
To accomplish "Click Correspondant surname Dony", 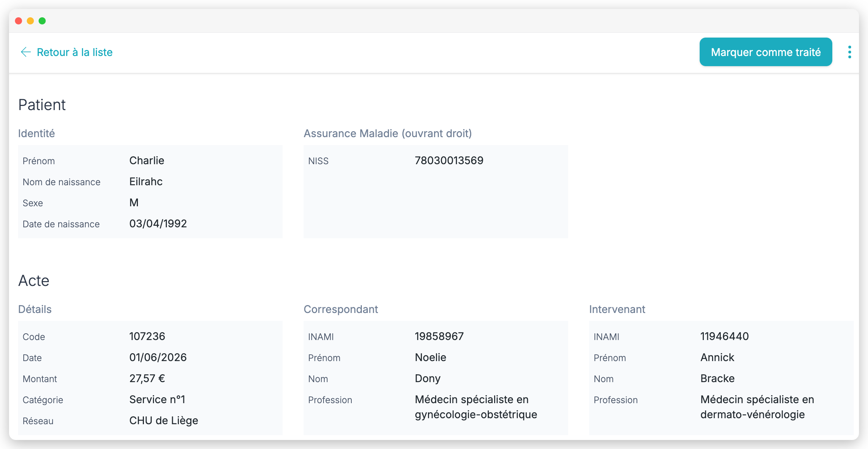I will [428, 378].
